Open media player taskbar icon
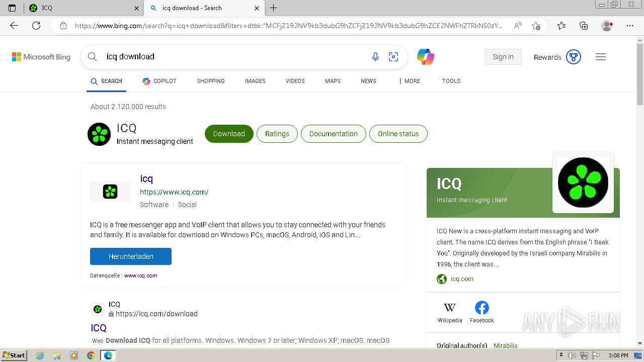 [74, 355]
